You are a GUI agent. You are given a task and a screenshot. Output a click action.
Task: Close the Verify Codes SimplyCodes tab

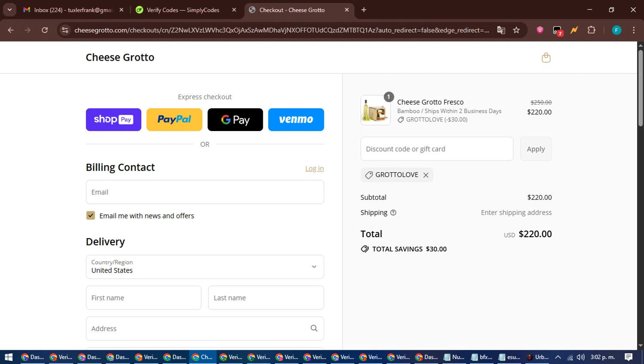(x=234, y=10)
